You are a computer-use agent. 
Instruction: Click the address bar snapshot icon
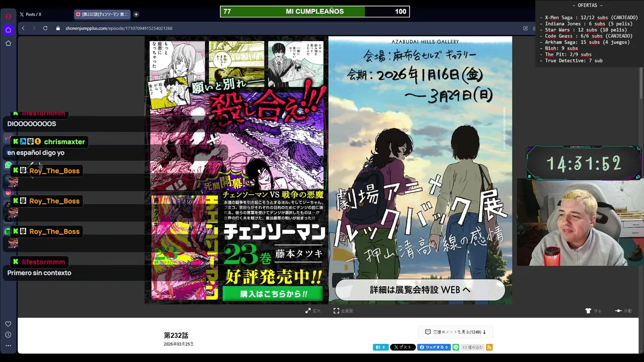point(526,28)
